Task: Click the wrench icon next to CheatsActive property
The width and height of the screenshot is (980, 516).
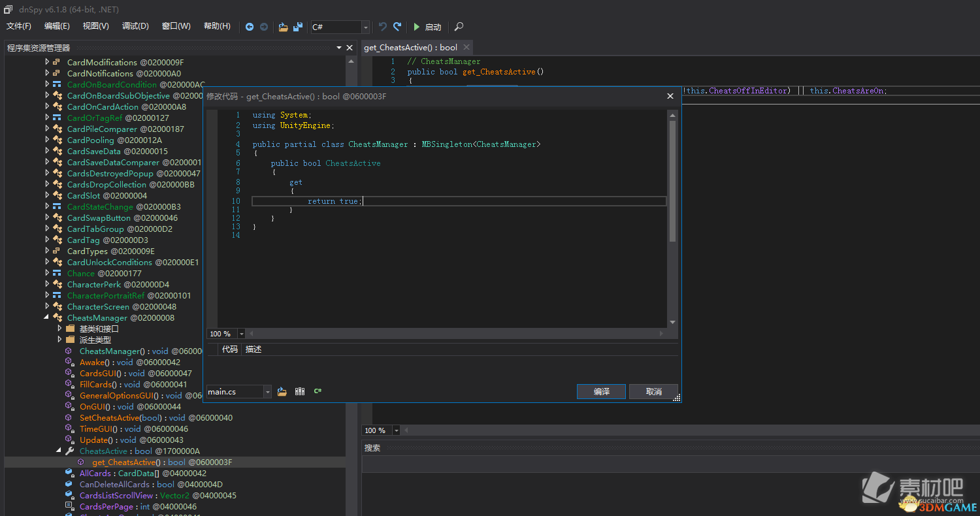Action: click(x=69, y=451)
